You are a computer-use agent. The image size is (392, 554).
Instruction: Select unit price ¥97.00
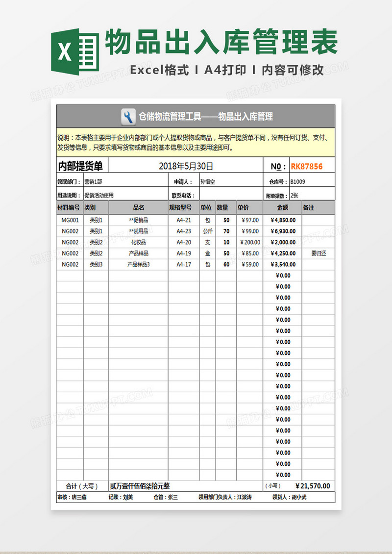point(250,220)
